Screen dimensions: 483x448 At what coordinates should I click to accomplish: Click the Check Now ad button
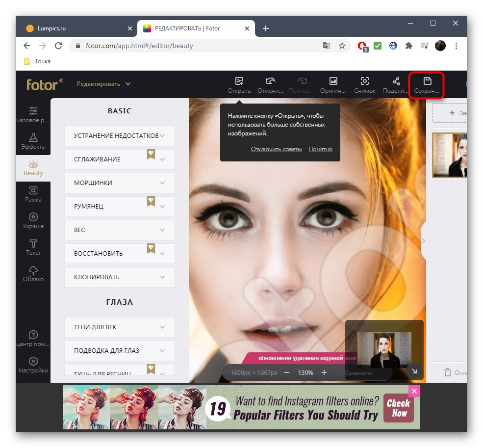(398, 408)
